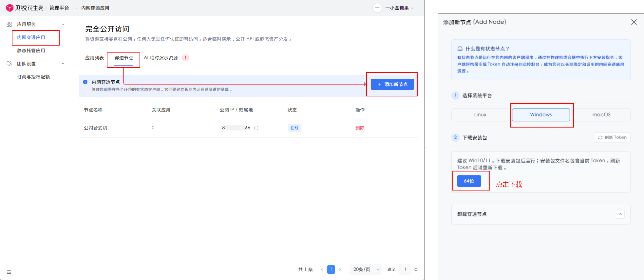The width and height of the screenshot is (644, 280).
Task: Click the 应用服务 grid icon in sidebar
Action: pos(9,24)
